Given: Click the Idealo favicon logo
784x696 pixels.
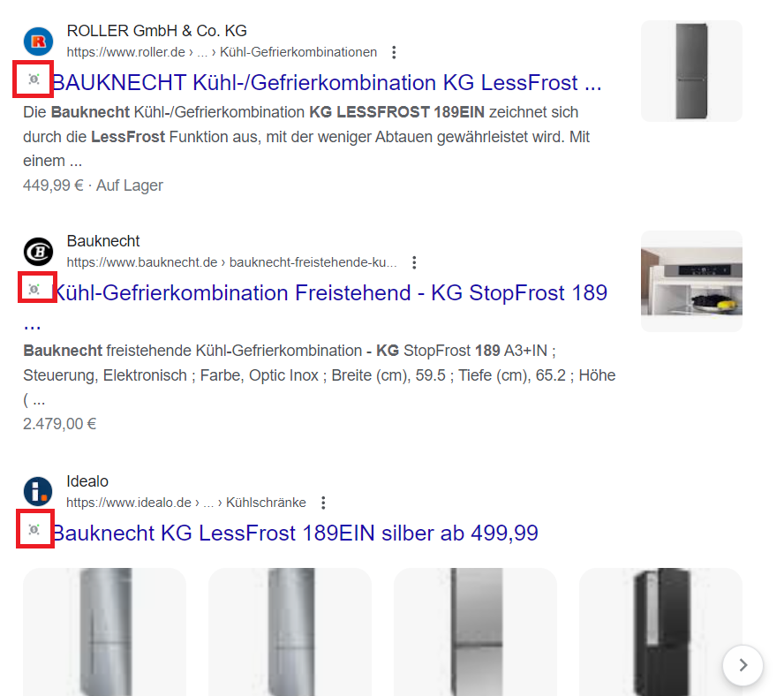Looking at the screenshot, I should pyautogui.click(x=38, y=491).
